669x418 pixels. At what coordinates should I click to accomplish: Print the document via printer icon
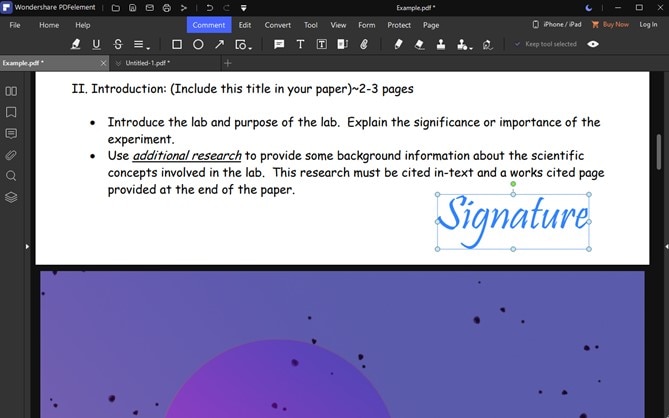[167, 8]
